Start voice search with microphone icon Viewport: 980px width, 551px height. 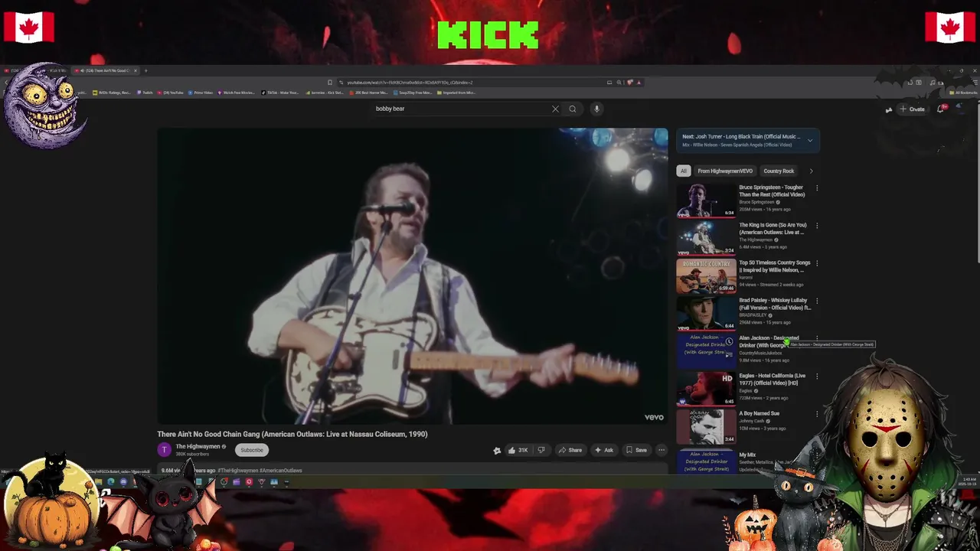[596, 109]
